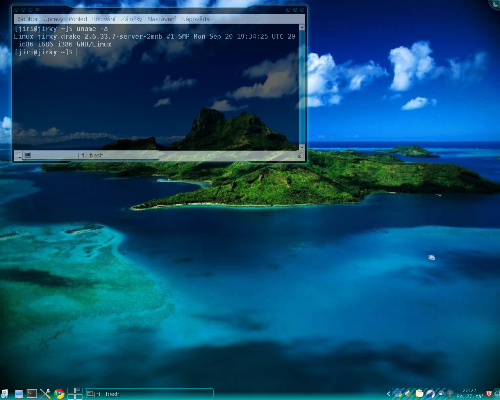The width and height of the screenshot is (500, 400).
Task: Click the terminal scrollbar down arrow
Action: pyautogui.click(x=302, y=147)
